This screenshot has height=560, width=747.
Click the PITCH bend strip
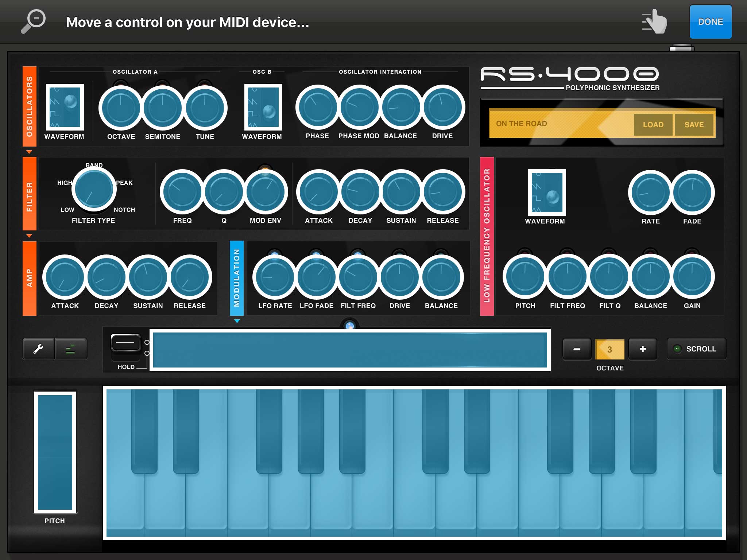(55, 452)
